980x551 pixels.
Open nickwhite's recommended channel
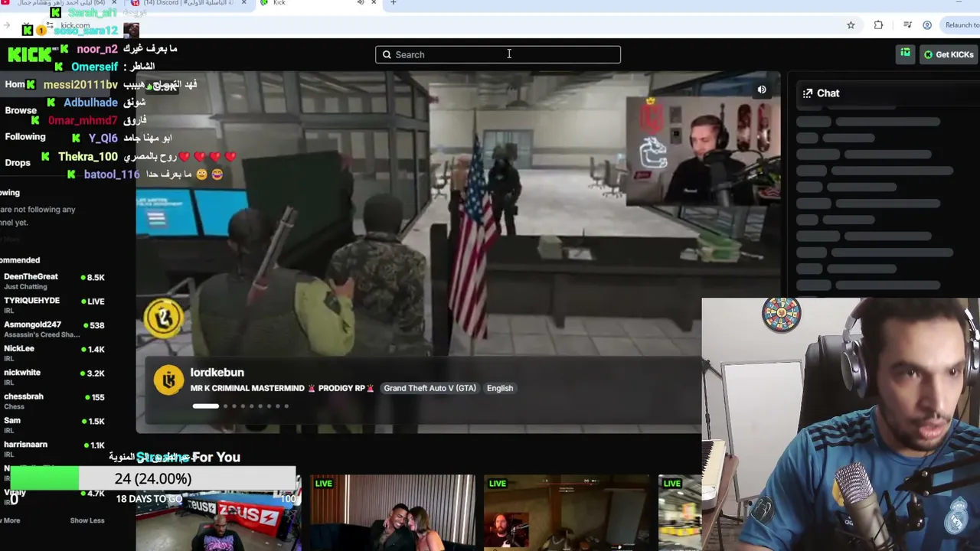[54, 377]
